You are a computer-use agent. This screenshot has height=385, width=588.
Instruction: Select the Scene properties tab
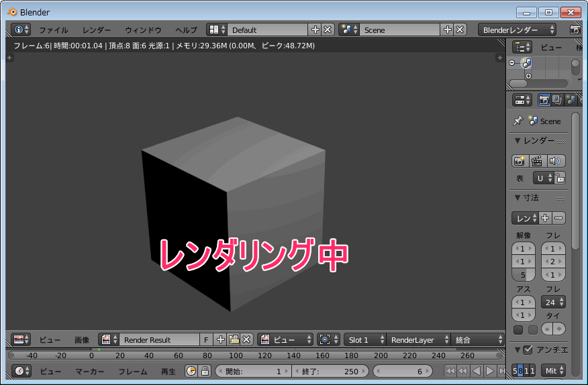(571, 100)
